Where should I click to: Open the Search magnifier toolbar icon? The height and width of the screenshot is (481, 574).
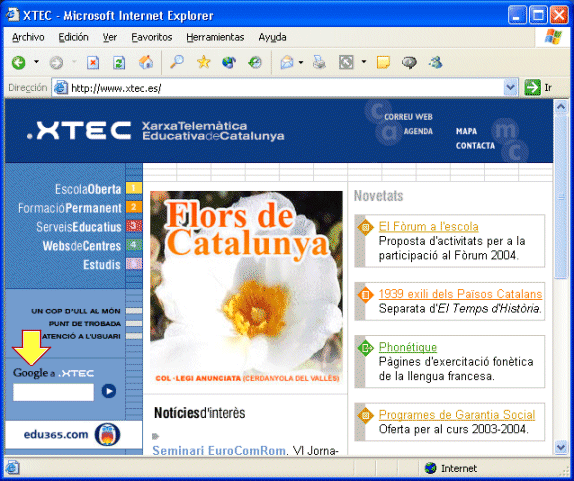tap(177, 62)
